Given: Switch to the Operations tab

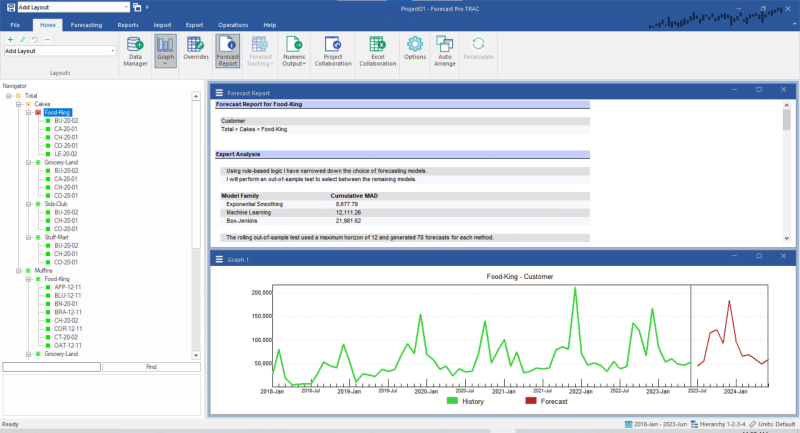Looking at the screenshot, I should point(233,25).
